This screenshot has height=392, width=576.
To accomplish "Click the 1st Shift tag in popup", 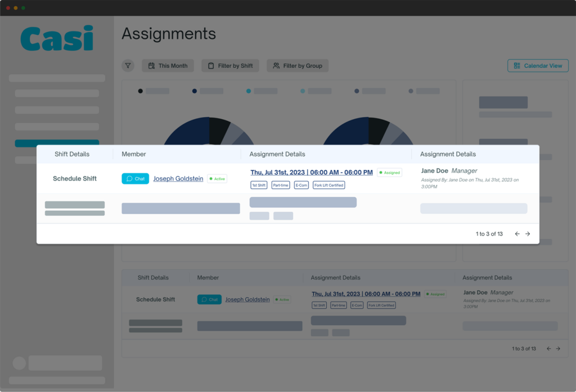I will 259,185.
